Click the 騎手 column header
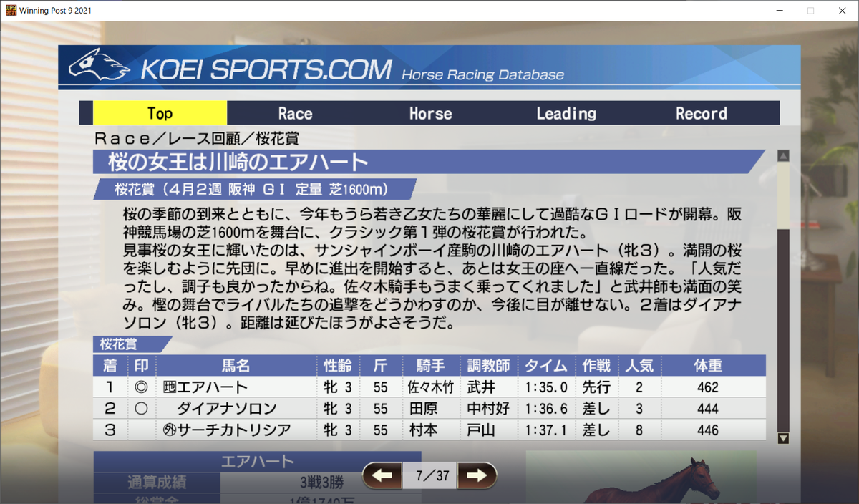Image resolution: width=859 pixels, height=504 pixels. pos(430,366)
